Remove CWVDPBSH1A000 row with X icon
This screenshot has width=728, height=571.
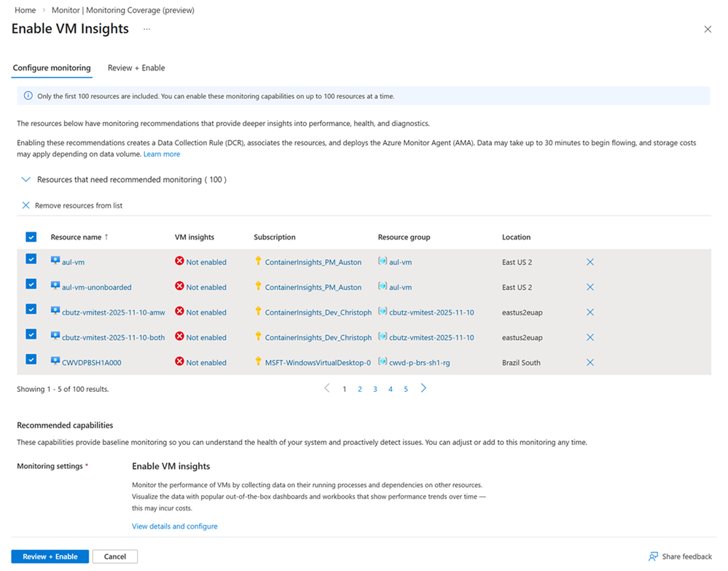coord(590,362)
